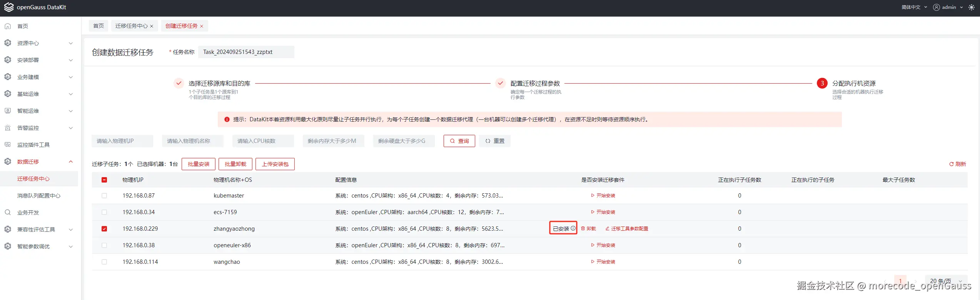Toggle the light/dark theme sun icon

pyautogui.click(x=972, y=7)
